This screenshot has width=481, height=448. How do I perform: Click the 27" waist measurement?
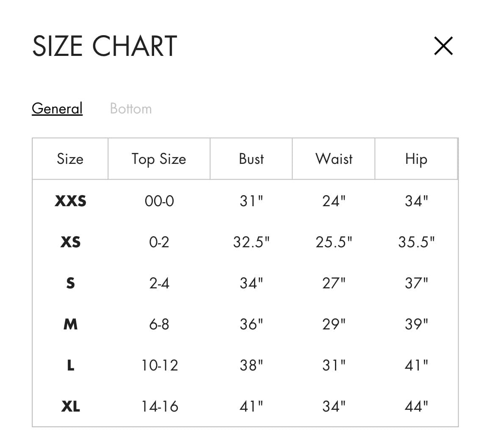[x=334, y=283]
